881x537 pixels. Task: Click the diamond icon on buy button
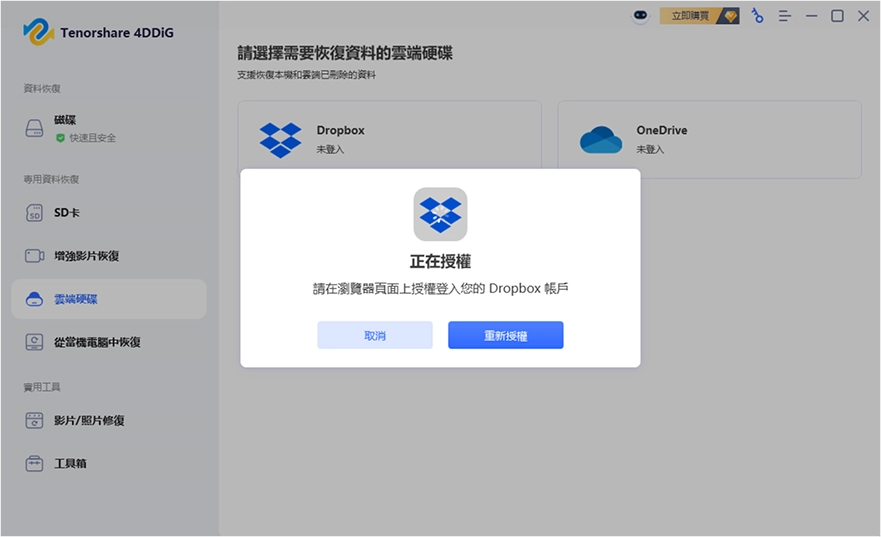tap(730, 16)
